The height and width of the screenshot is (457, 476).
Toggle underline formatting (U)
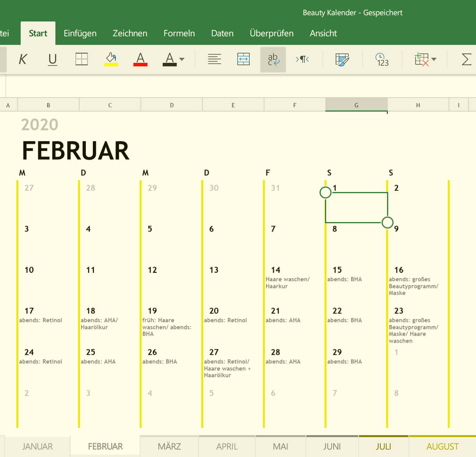52,60
